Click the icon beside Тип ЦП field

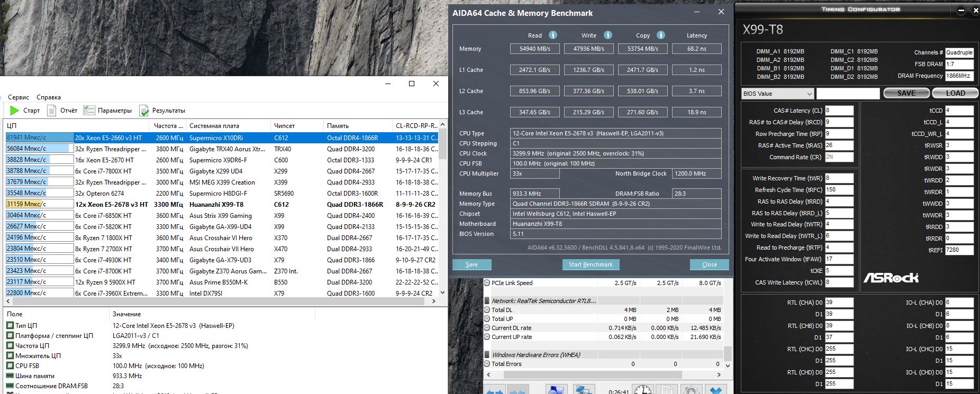click(x=10, y=326)
